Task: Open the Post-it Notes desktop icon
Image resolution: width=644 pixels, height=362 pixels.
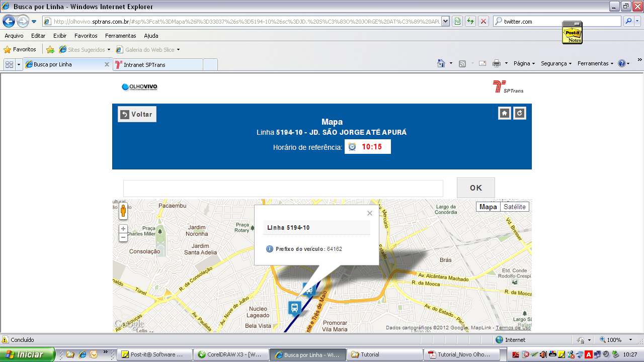Action: [x=572, y=33]
